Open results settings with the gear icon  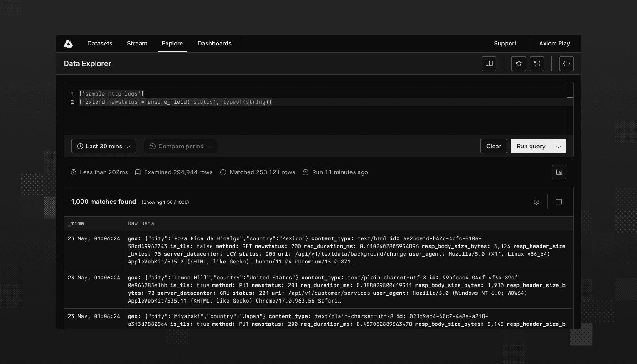(536, 202)
